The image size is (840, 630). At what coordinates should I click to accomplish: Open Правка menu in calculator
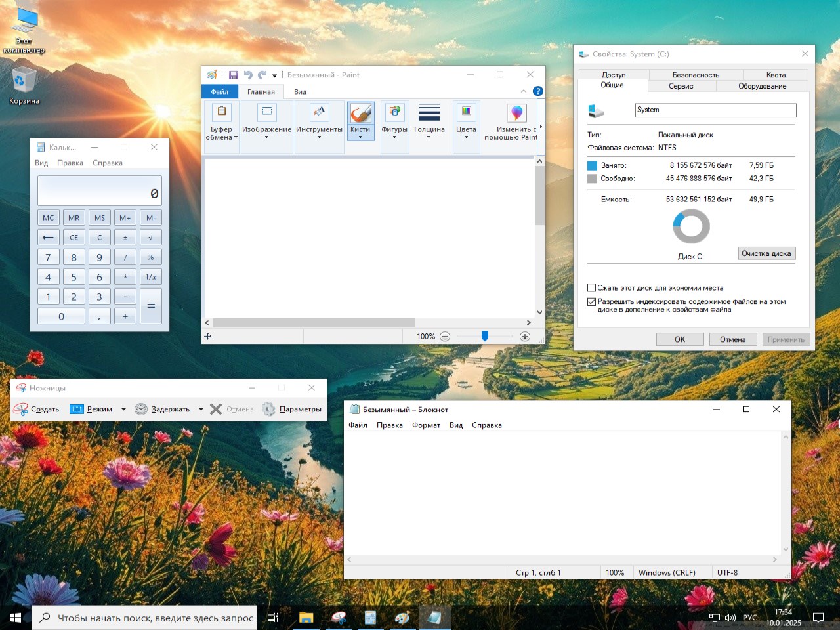coord(70,163)
